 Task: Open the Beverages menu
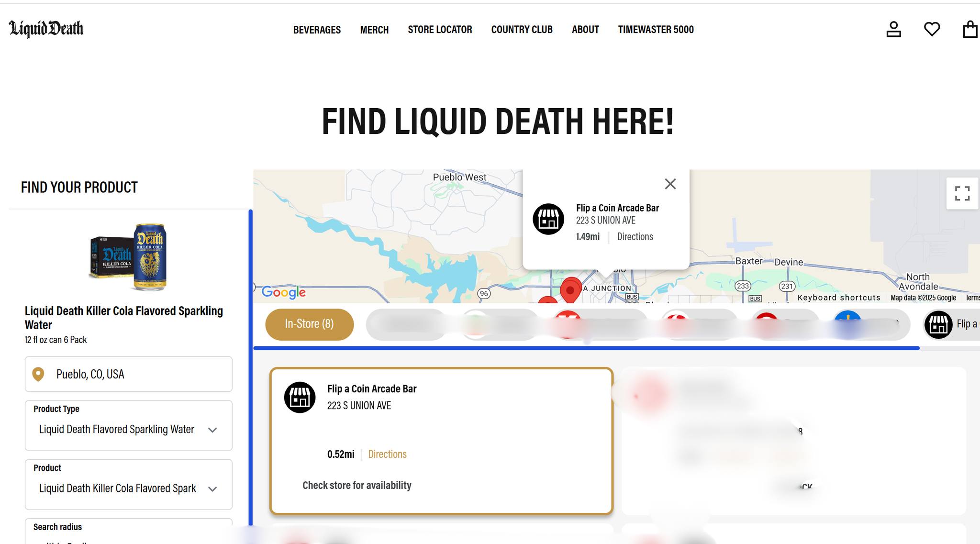click(317, 30)
